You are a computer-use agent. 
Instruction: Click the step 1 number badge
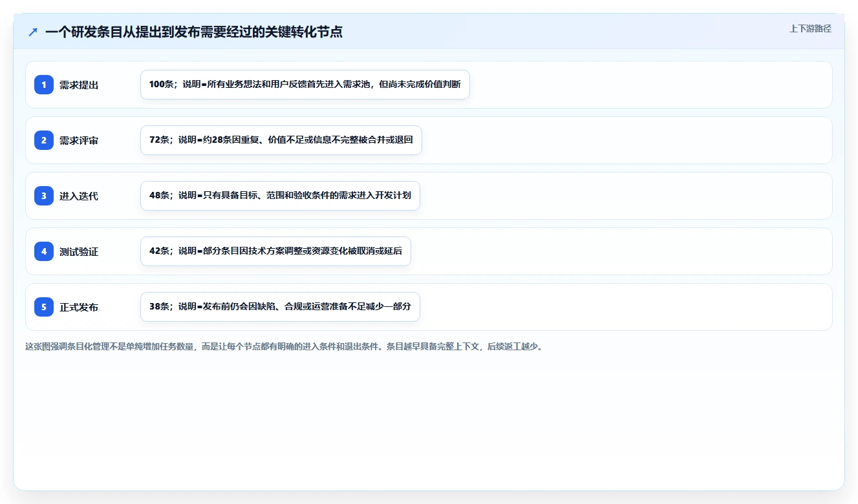point(44,85)
